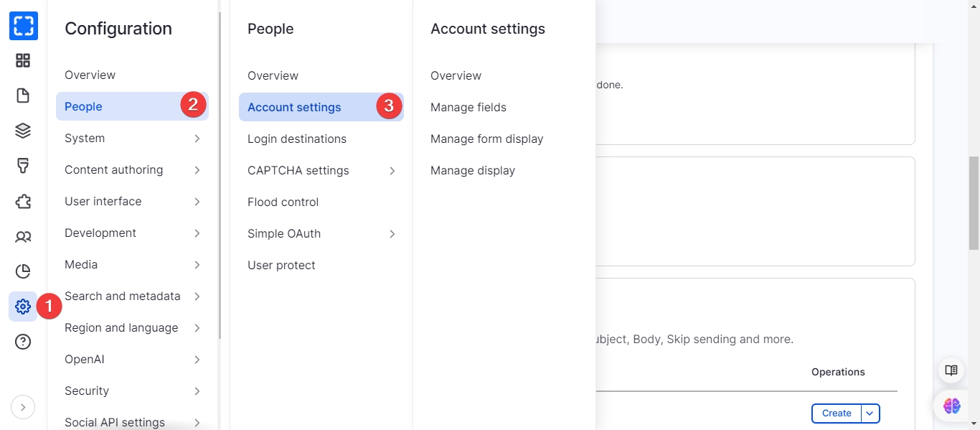Viewport: 980px width, 430px height.
Task: Open Flood control link
Action: (x=283, y=202)
